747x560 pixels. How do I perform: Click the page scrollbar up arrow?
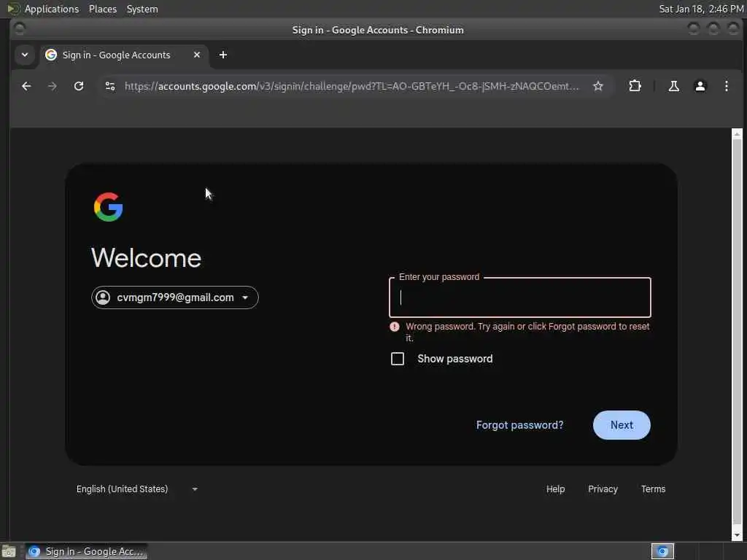(x=737, y=135)
